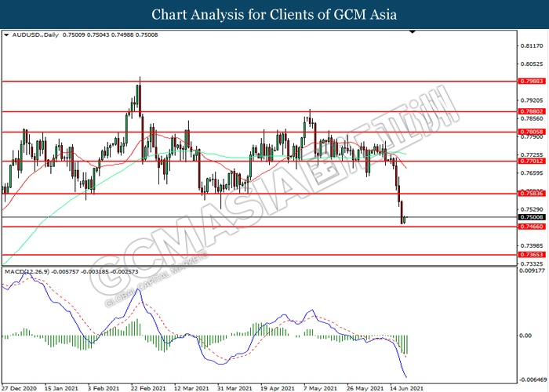This screenshot has height=392, width=549.
Task: Click the 0.78560 price axis value
Action: coord(532,118)
